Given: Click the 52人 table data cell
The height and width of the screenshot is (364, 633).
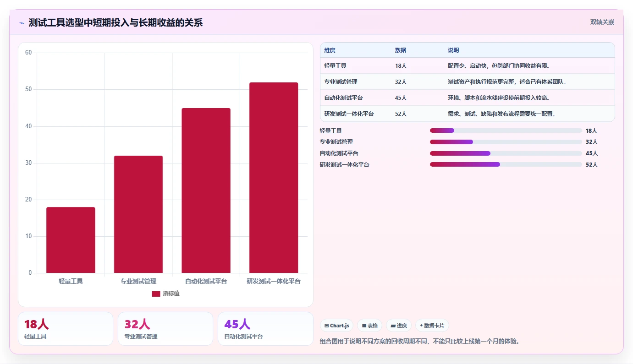Looking at the screenshot, I should (401, 114).
